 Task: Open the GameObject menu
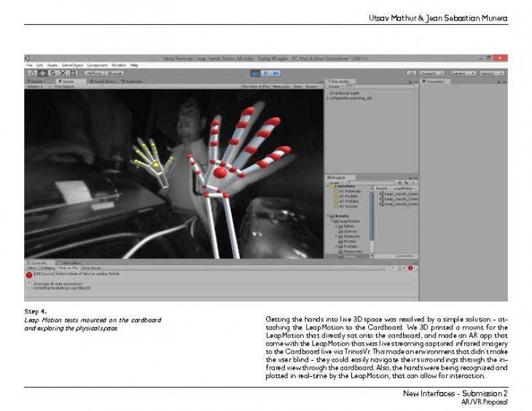73,65
